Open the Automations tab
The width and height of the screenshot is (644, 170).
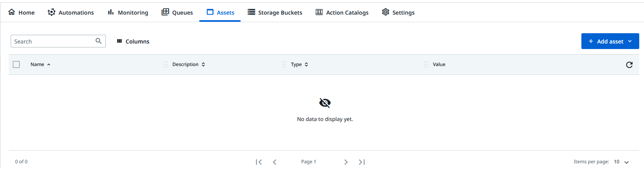71,13
